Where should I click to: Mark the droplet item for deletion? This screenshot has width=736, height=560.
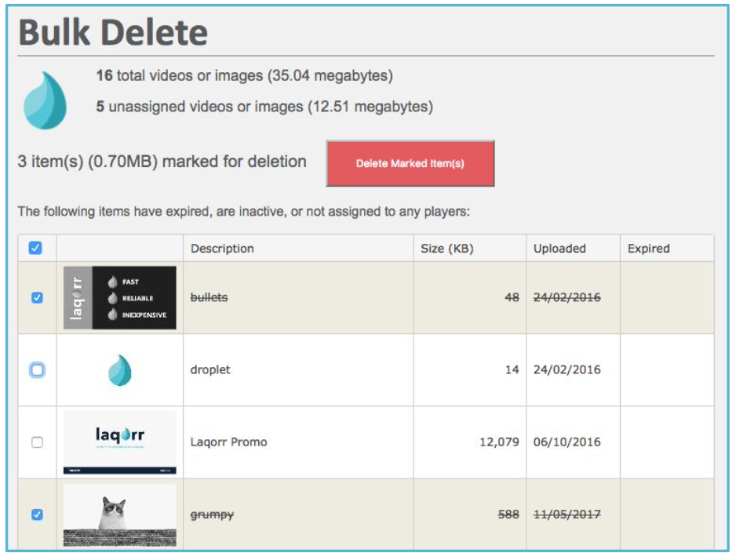pyautogui.click(x=37, y=370)
